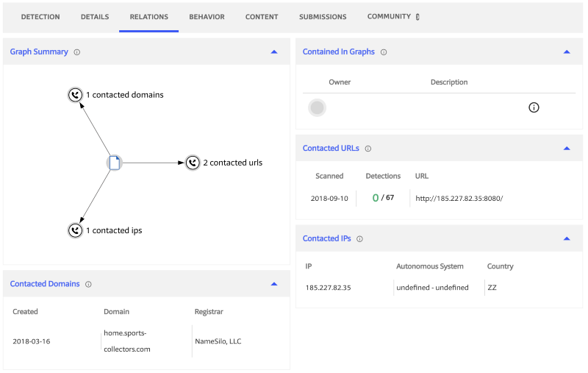The height and width of the screenshot is (373, 588).
Task: Click info icon in graph owner row
Action: pyautogui.click(x=534, y=107)
